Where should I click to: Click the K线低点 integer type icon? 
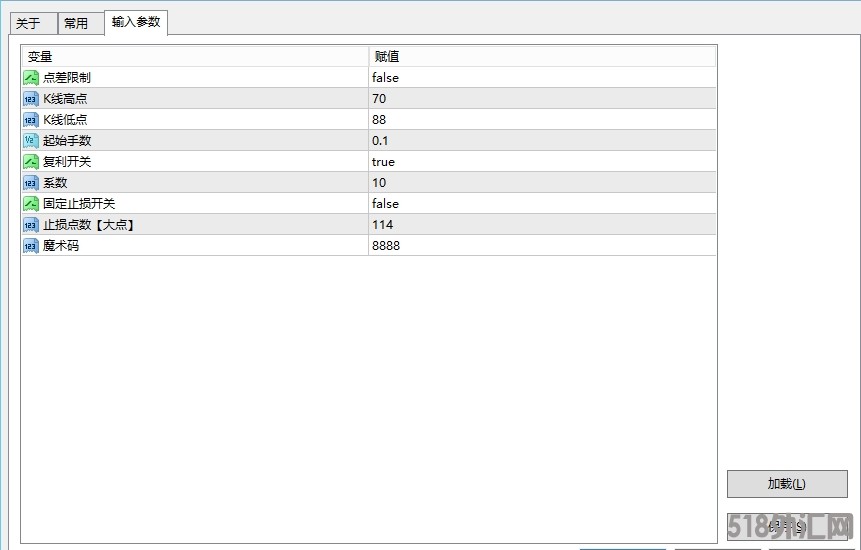[x=31, y=120]
